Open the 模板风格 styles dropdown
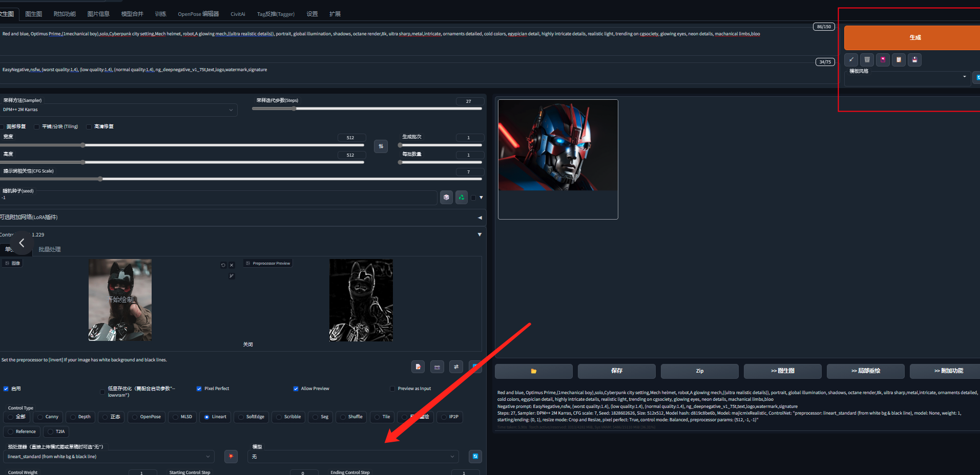 907,78
